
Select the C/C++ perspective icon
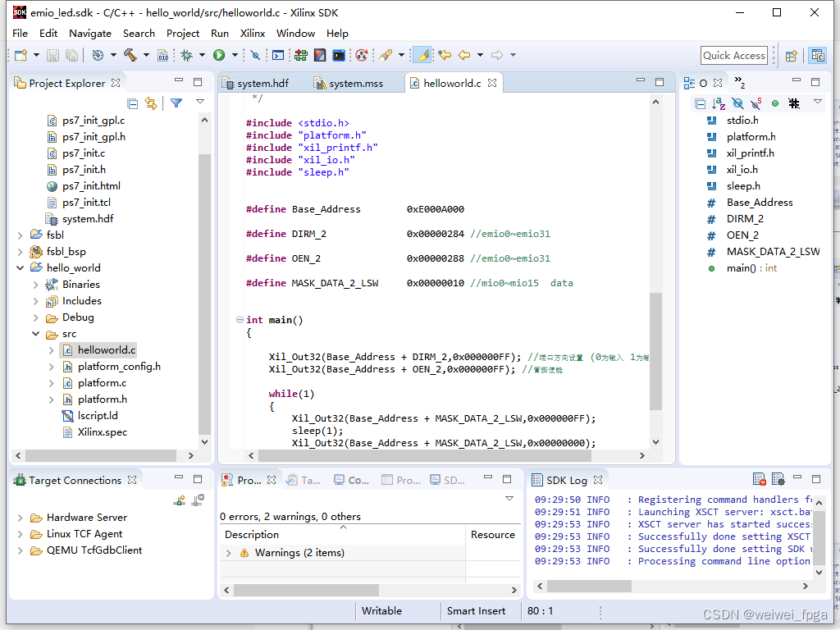[x=818, y=55]
